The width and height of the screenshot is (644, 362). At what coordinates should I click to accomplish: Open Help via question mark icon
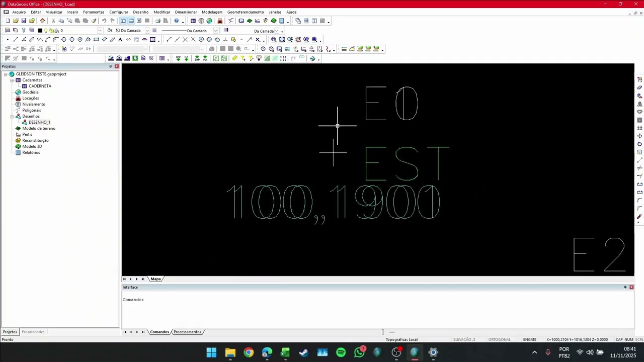pos(177,21)
